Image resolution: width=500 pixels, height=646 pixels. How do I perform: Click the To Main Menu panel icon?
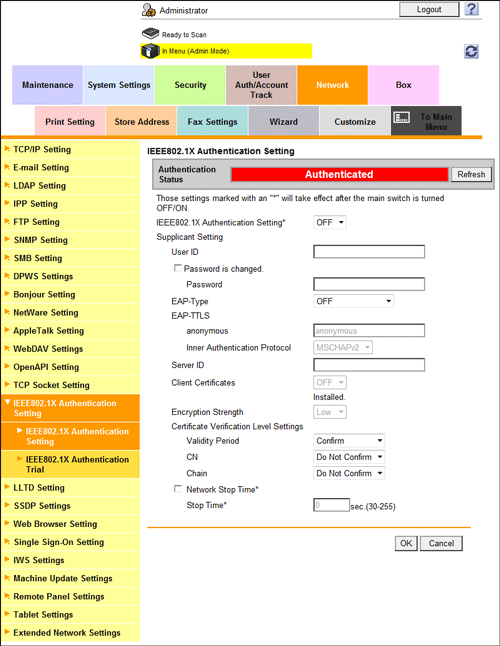point(402,118)
